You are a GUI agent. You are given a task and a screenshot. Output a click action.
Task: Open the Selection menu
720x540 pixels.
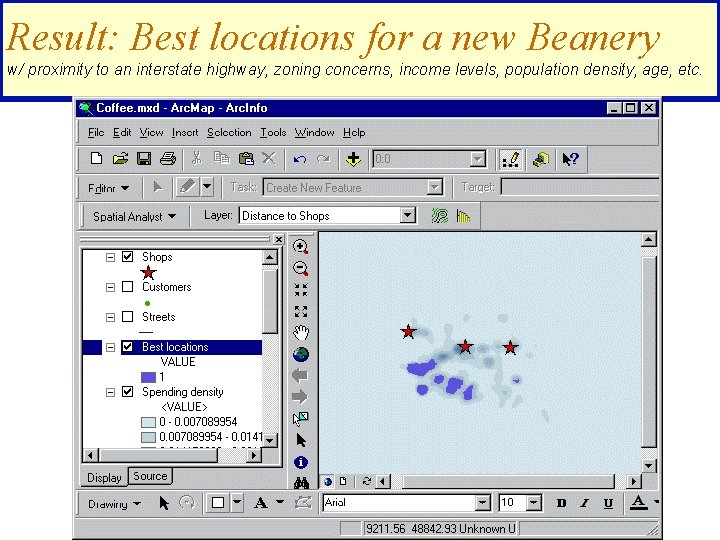coord(229,133)
